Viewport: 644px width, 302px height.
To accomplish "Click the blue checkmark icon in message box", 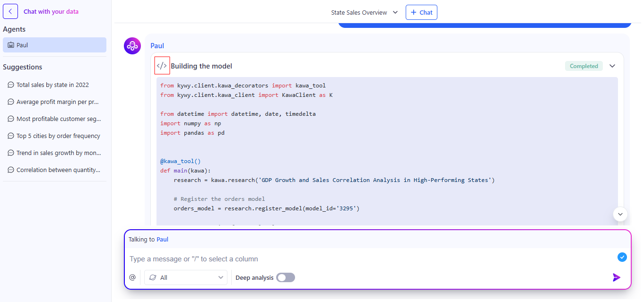I will [x=622, y=257].
